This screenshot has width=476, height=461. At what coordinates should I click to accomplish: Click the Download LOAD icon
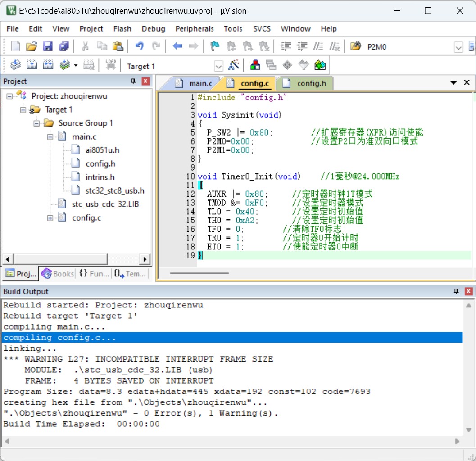[x=111, y=65]
